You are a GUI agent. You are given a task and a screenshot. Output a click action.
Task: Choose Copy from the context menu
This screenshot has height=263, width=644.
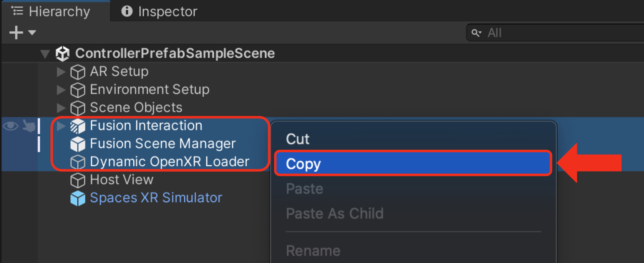point(413,164)
